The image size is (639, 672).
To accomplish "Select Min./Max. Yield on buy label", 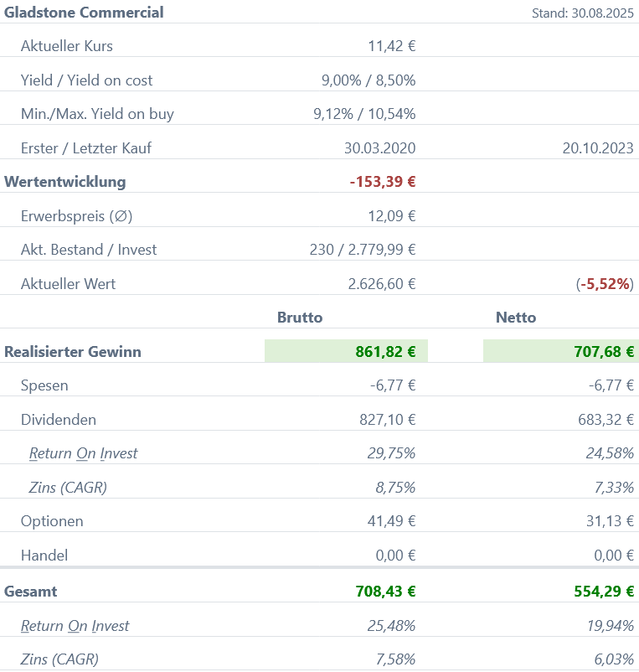I will pyautogui.click(x=97, y=114).
